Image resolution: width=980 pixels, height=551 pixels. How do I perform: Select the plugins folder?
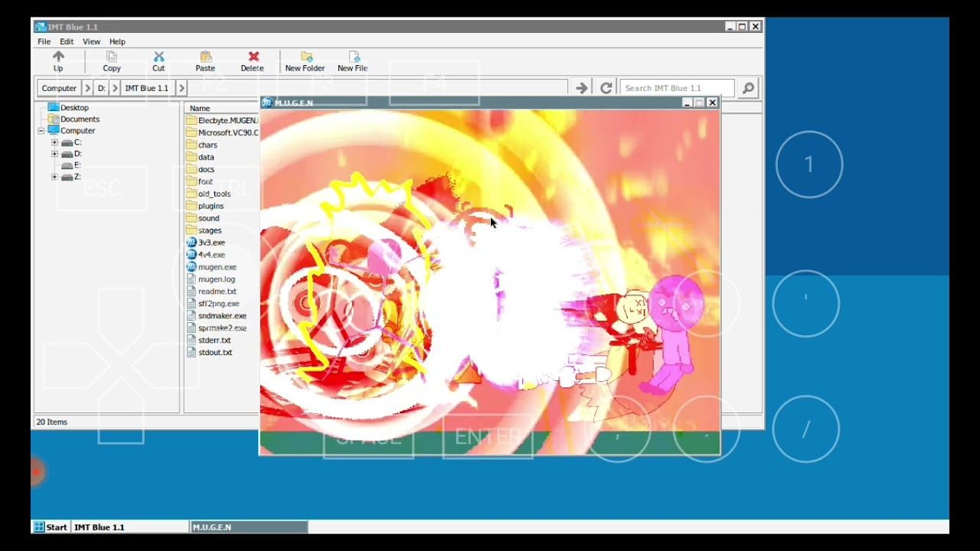[x=205, y=206]
